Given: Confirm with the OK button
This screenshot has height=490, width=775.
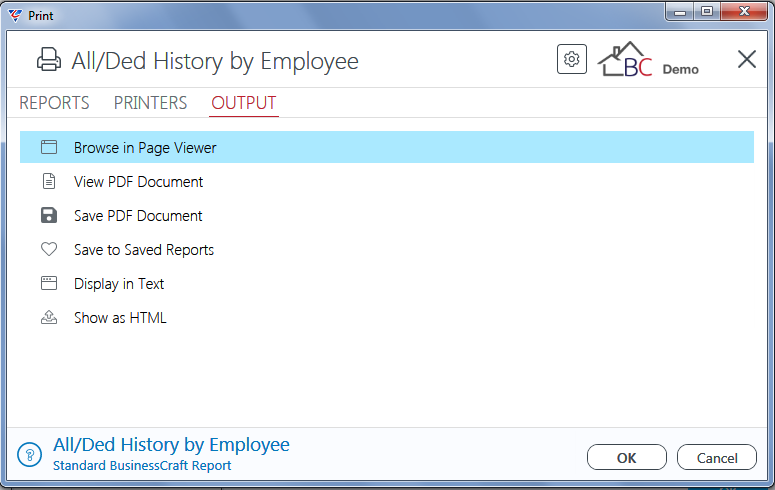Looking at the screenshot, I should tap(627, 457).
